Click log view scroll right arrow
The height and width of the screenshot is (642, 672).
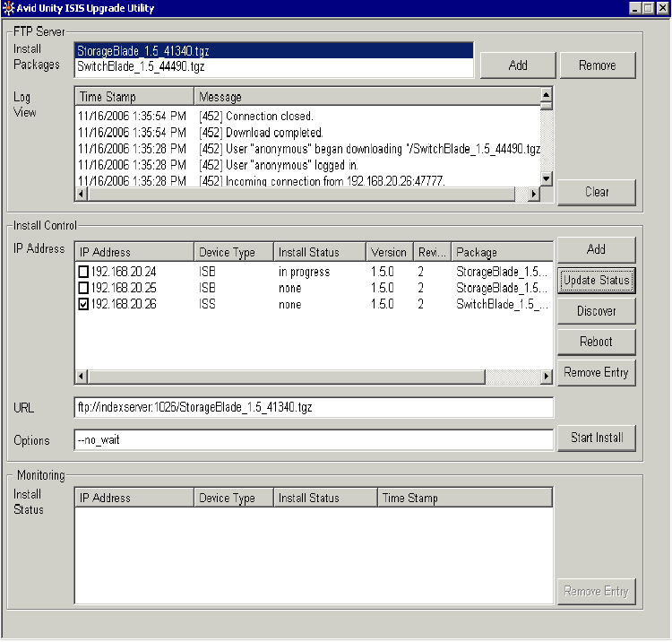[x=534, y=194]
